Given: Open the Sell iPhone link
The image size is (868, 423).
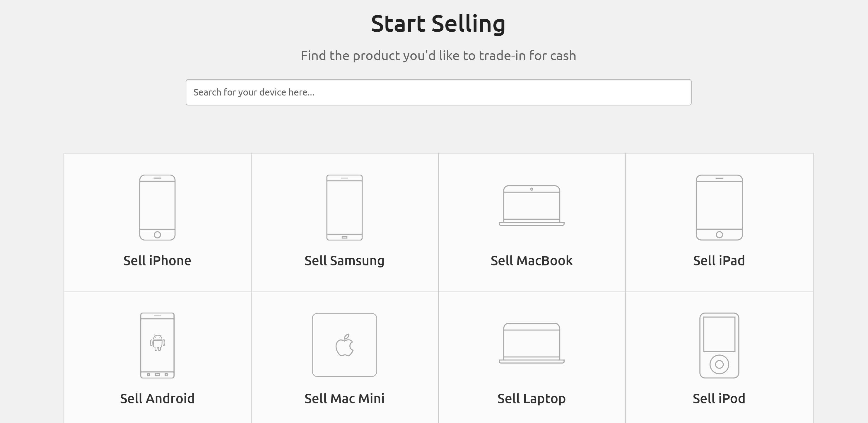Looking at the screenshot, I should 157,260.
